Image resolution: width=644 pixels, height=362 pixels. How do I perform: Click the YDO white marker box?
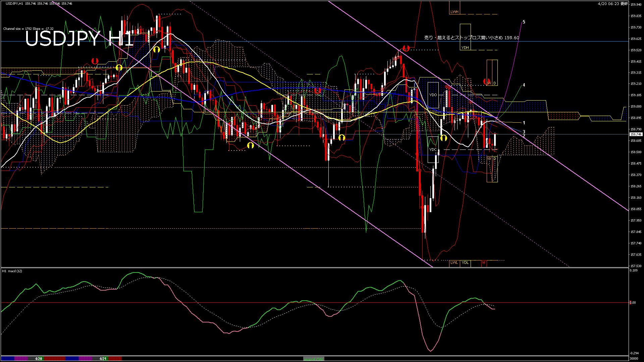pyautogui.click(x=433, y=95)
